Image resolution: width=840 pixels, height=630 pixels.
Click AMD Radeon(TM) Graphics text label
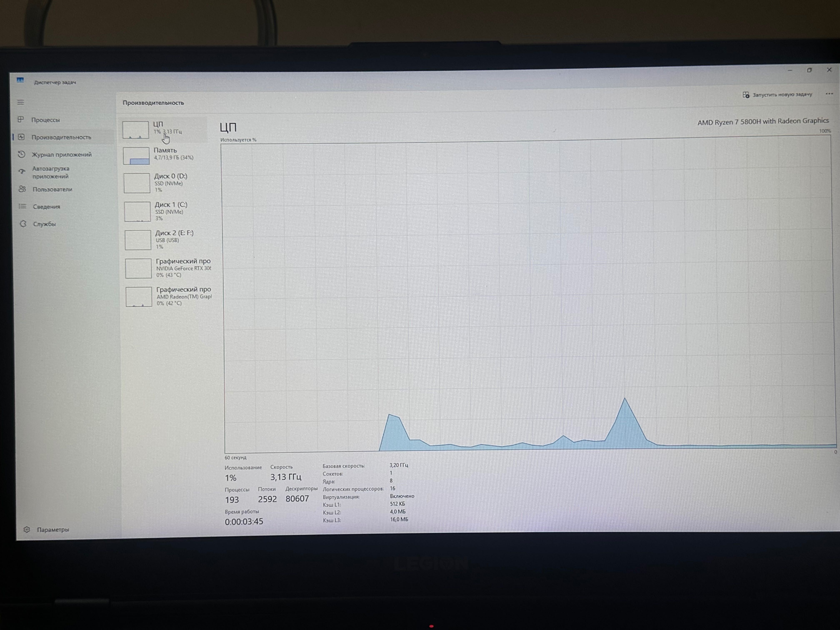184,297
